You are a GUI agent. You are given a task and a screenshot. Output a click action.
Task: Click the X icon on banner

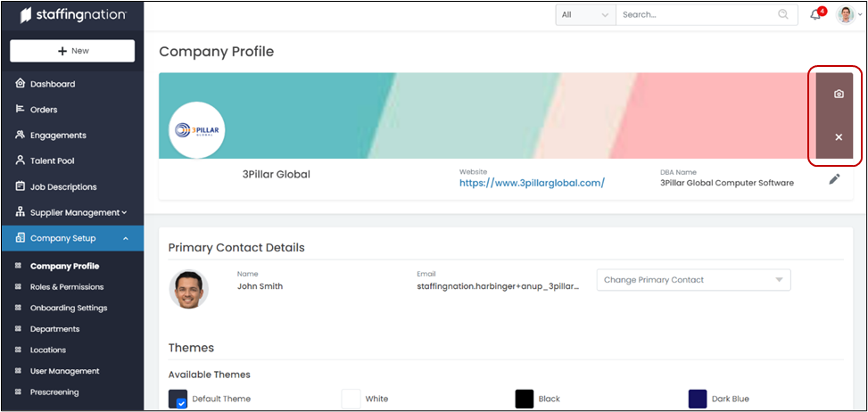[839, 137]
